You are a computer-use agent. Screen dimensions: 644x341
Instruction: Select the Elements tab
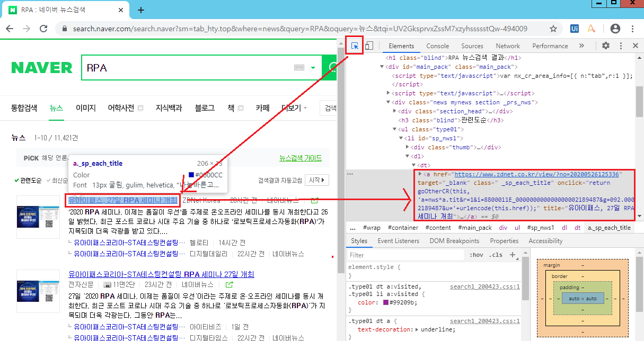click(401, 46)
